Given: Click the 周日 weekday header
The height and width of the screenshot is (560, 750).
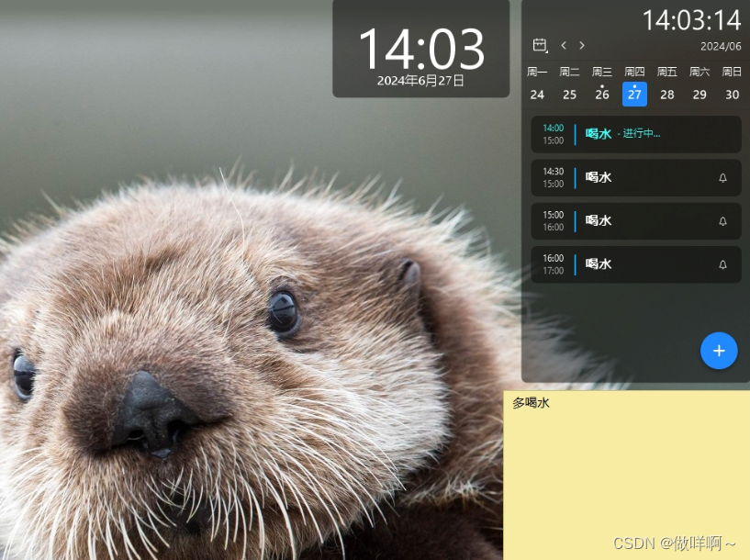Looking at the screenshot, I should pyautogui.click(x=733, y=72).
